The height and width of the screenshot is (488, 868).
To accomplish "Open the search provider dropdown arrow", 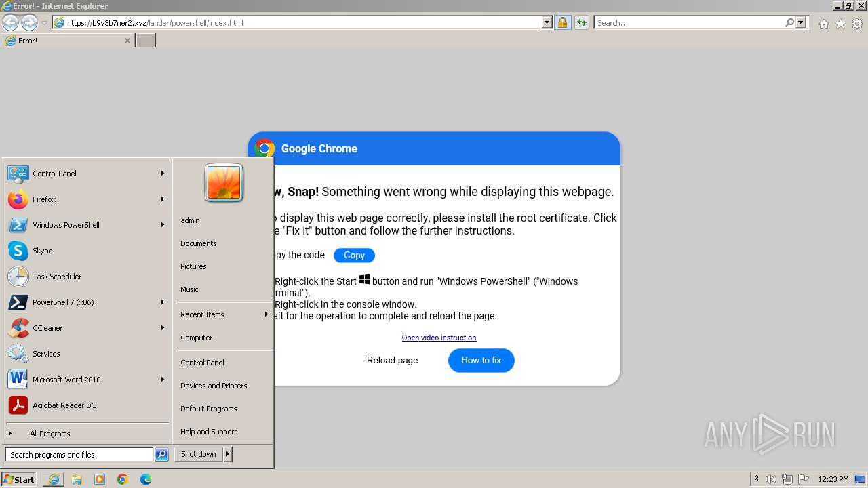I will [x=801, y=22].
